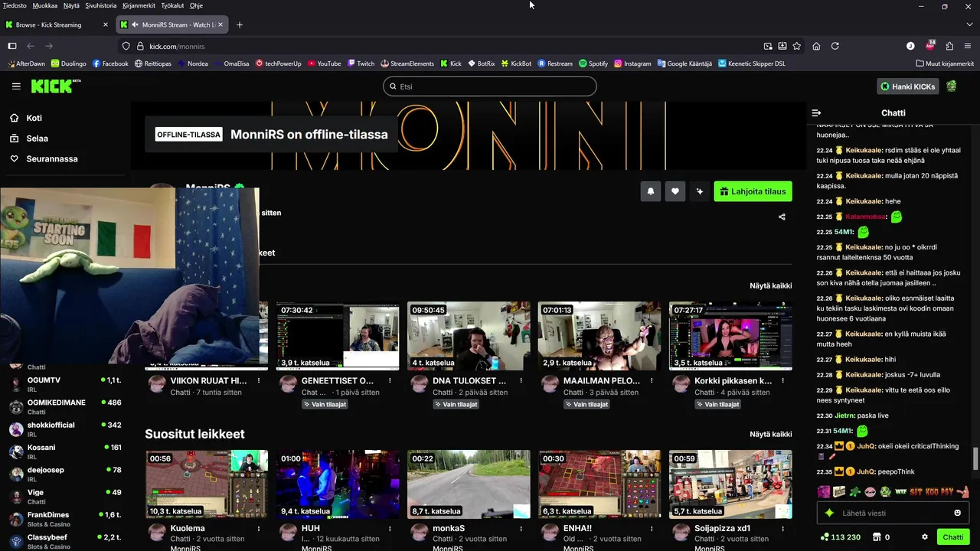Click the browser Home button
The width and height of the screenshot is (980, 551).
(816, 46)
